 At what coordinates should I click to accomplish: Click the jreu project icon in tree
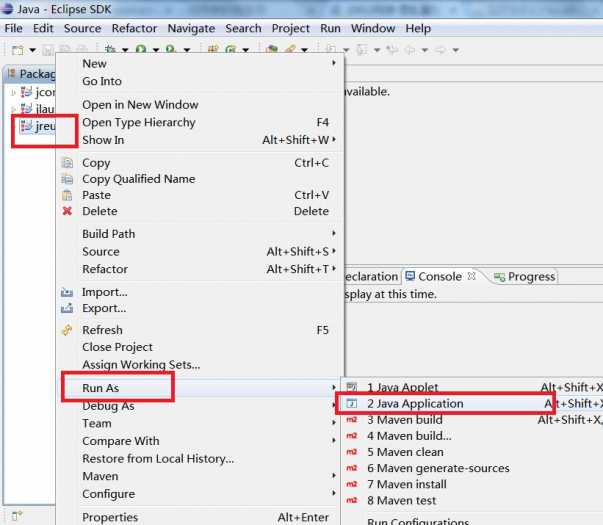[26, 126]
